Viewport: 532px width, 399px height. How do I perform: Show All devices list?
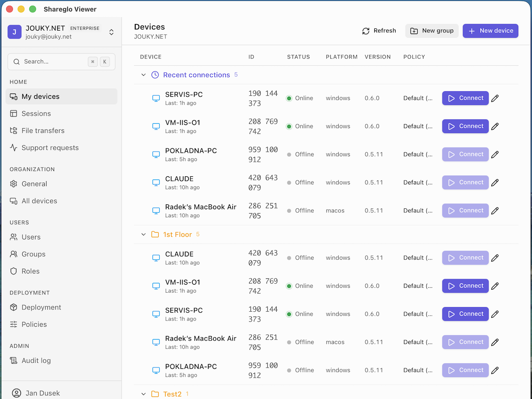[61, 201]
